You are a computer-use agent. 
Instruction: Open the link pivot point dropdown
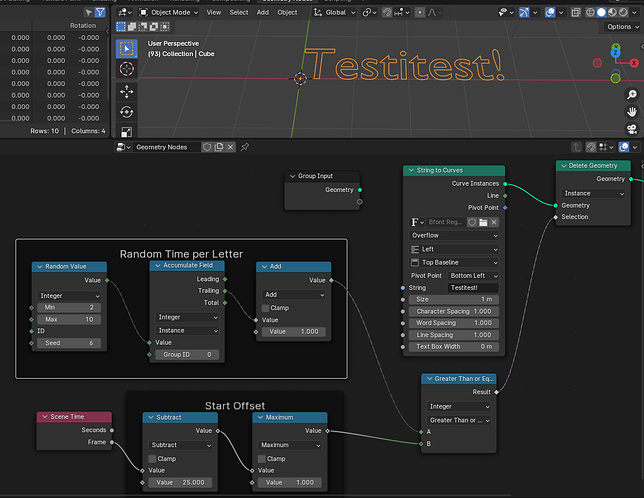point(370,13)
